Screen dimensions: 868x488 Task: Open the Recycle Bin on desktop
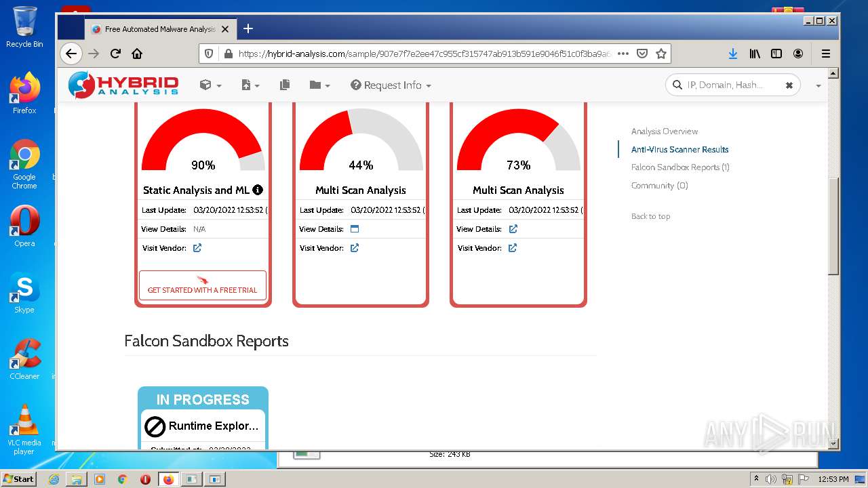(x=24, y=27)
